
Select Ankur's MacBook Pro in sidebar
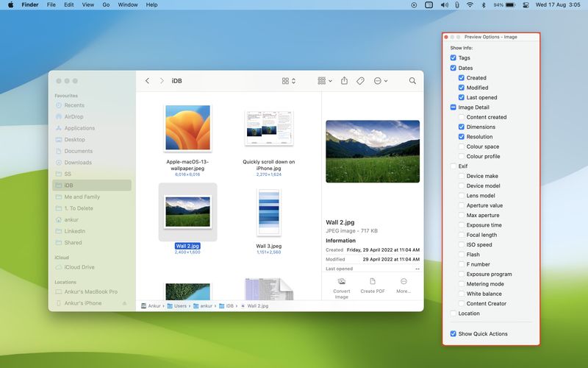(x=90, y=291)
